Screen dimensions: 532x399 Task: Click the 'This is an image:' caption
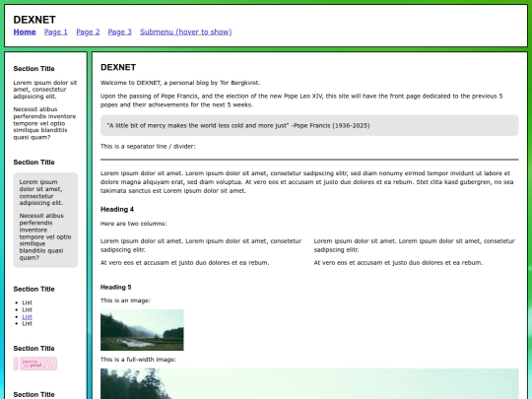click(125, 300)
